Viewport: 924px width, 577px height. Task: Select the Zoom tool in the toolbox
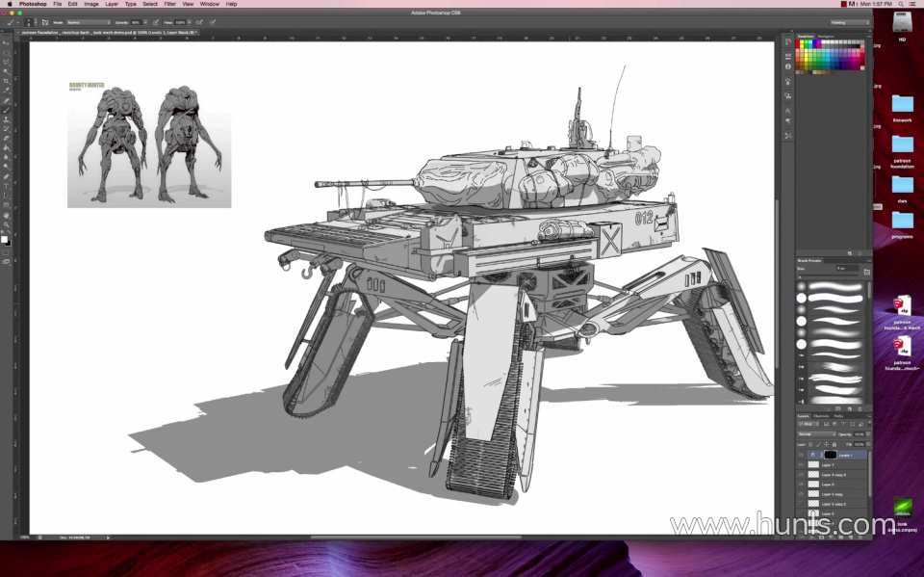pos(6,224)
